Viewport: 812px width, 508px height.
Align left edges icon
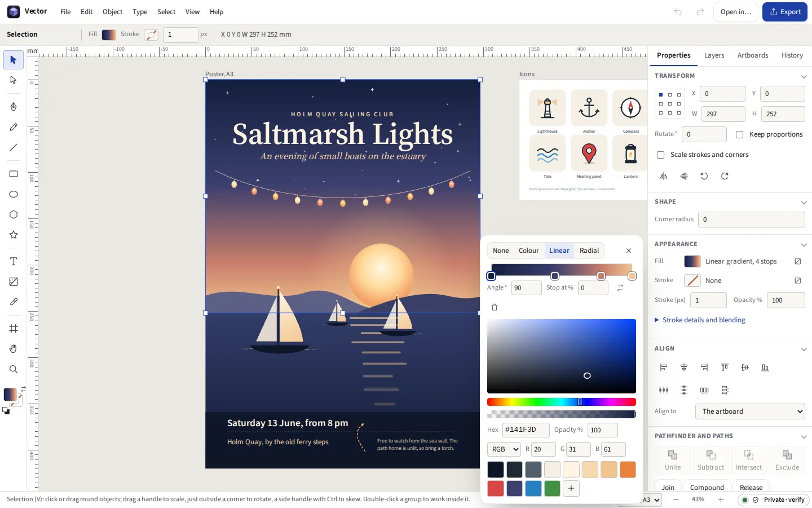click(664, 367)
